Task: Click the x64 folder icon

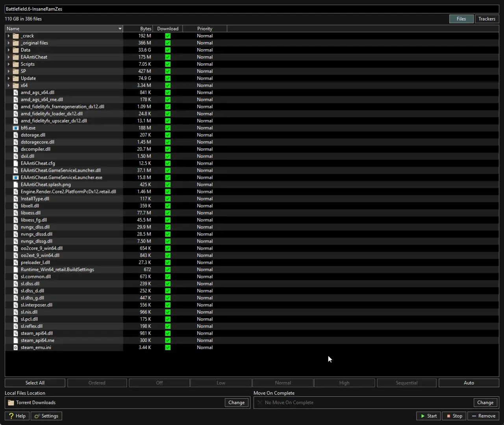Action: tap(16, 85)
